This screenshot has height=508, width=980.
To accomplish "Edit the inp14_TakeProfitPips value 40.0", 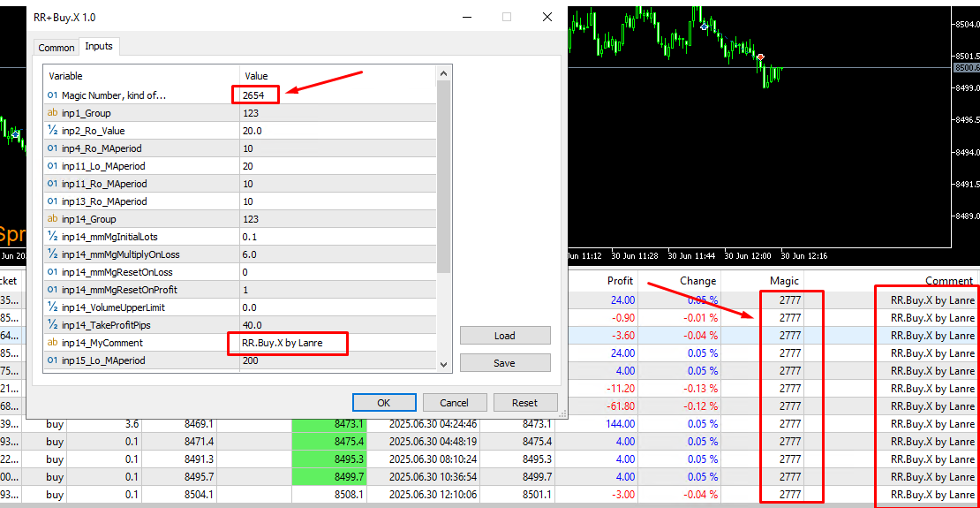I will [x=337, y=325].
